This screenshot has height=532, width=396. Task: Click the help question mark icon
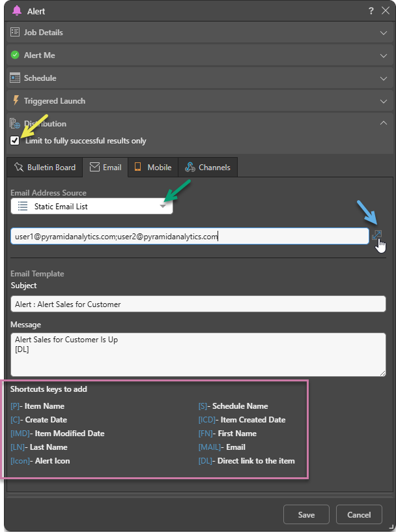[371, 11]
